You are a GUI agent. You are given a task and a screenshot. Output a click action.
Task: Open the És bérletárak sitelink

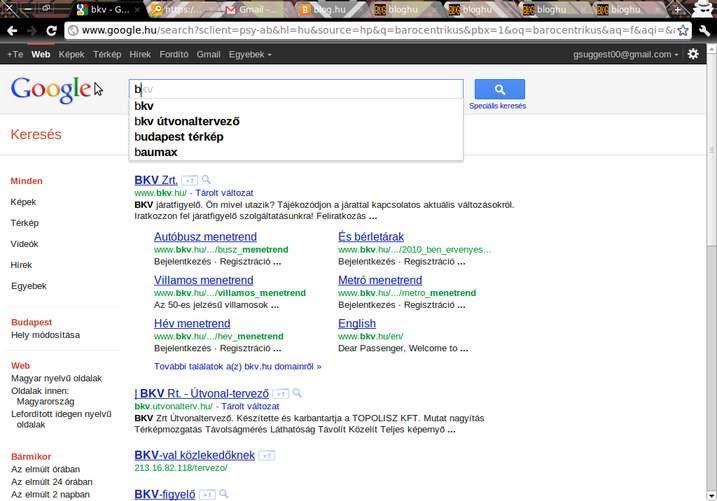coord(371,237)
